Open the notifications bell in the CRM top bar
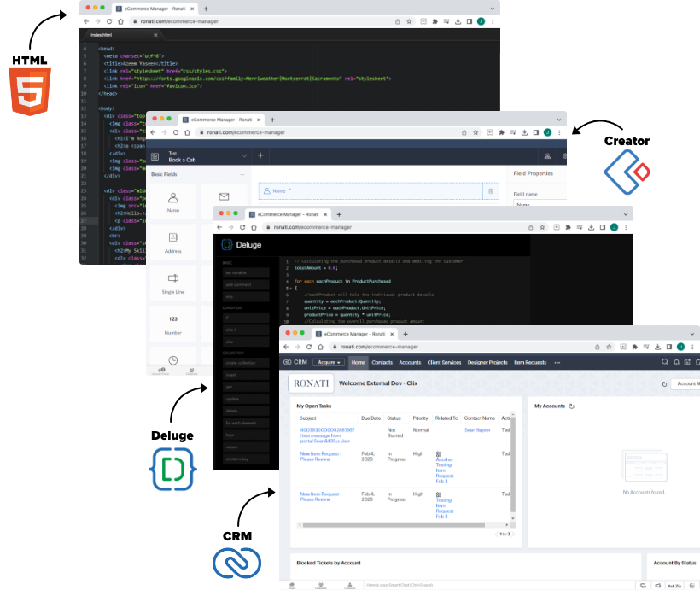This screenshot has width=700, height=590. 676,362
